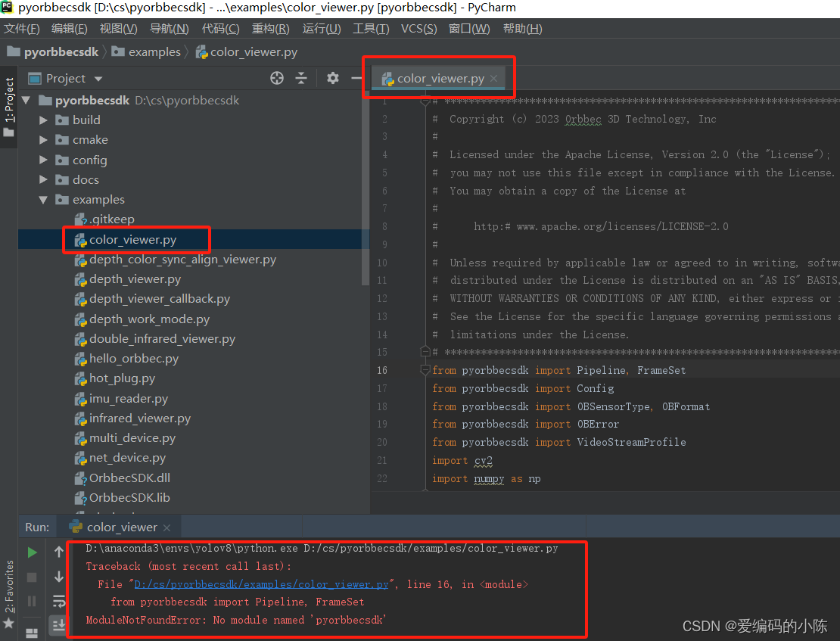The image size is (840, 641).
Task: Click the locate file crosshair icon
Action: (x=277, y=78)
